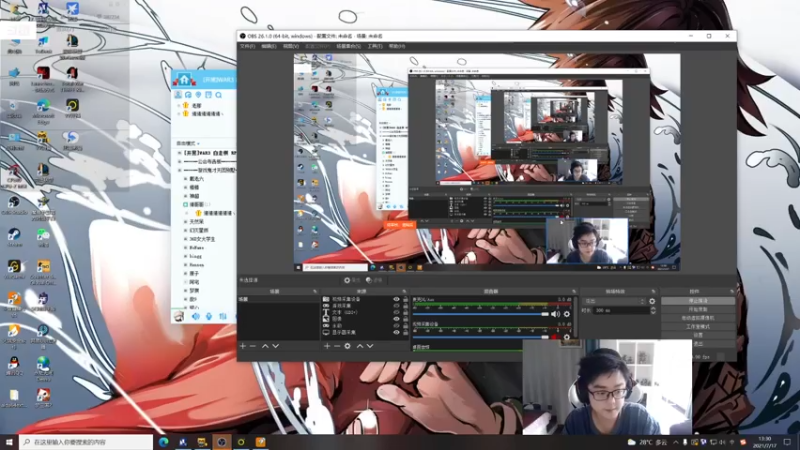Click the 开始录制 button
Viewport: 800px width, 450px height.
pyautogui.click(x=698, y=309)
